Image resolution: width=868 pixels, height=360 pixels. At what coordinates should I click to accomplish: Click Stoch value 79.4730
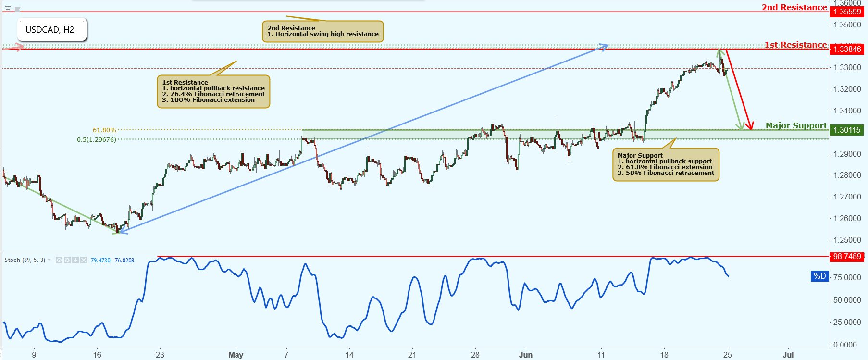pos(100,261)
